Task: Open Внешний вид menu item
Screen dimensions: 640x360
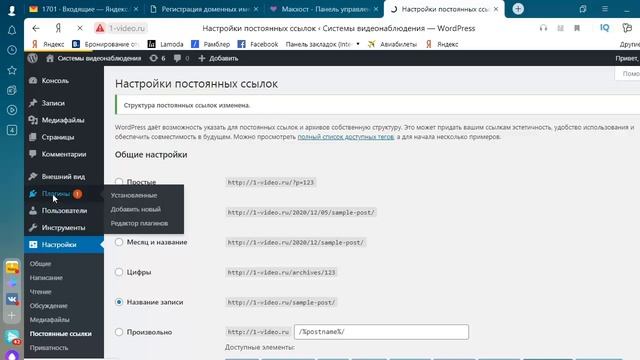Action: coord(64,176)
